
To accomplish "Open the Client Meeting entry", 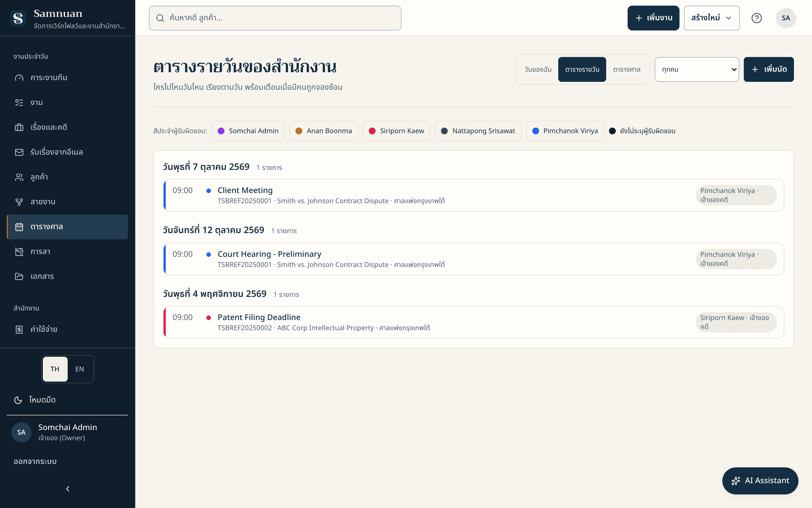I will [473, 195].
